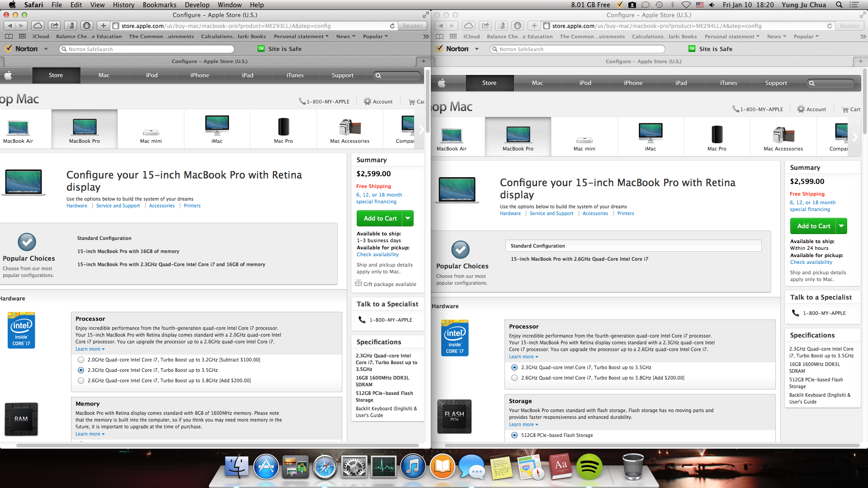
Task: Open the Bookmarks menu in menu bar
Action: pyautogui.click(x=159, y=5)
